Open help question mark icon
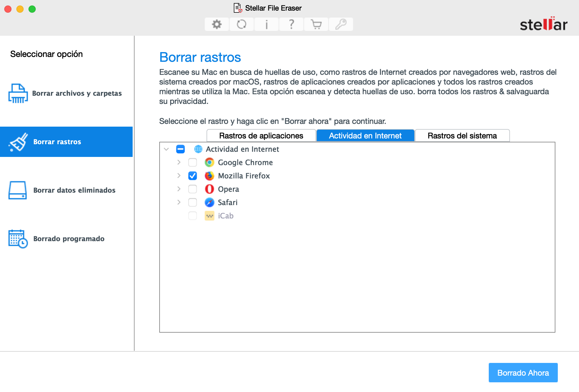Image resolution: width=579 pixels, height=392 pixels. (291, 24)
